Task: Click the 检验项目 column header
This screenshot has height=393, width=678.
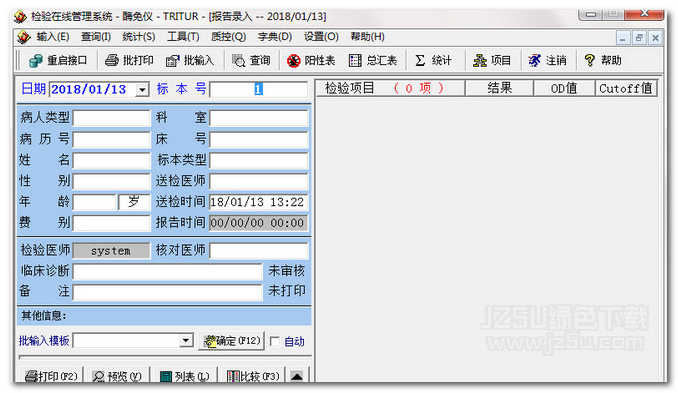Action: tap(390, 88)
